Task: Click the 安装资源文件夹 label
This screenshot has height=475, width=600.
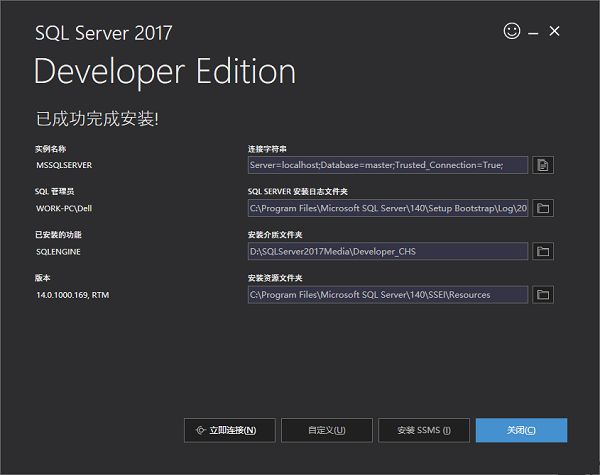Action: (x=275, y=278)
